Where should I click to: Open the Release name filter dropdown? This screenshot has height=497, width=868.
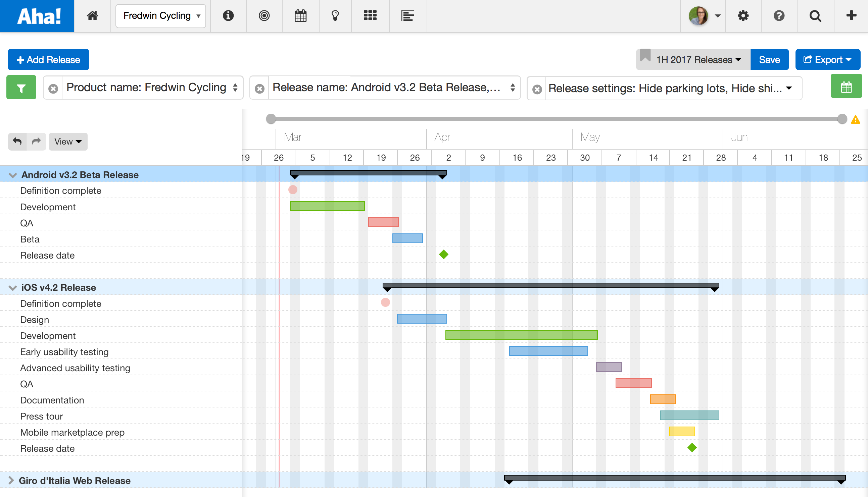(512, 88)
